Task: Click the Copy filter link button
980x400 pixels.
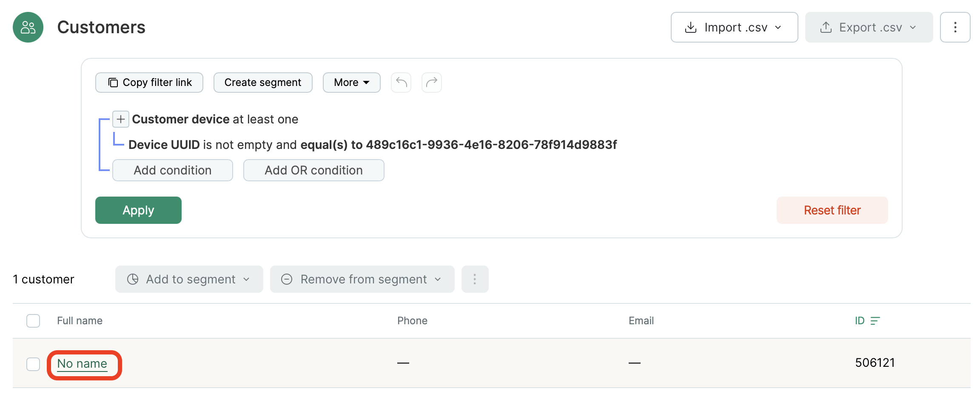Action: tap(149, 83)
